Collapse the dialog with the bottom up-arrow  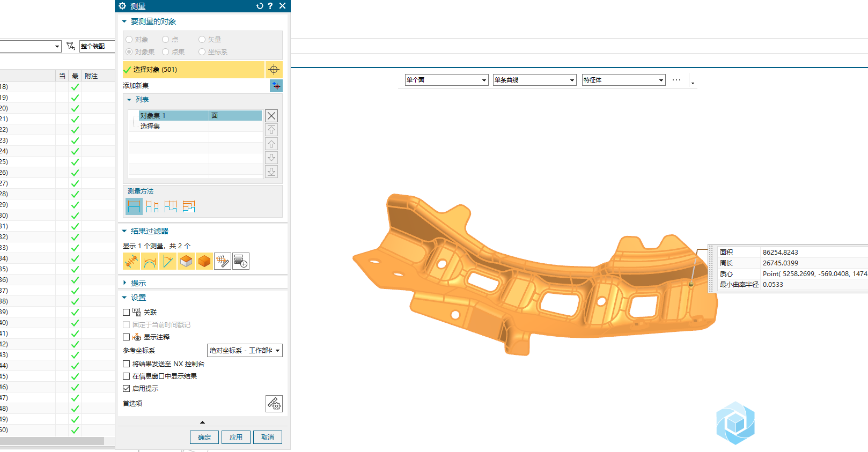[202, 423]
